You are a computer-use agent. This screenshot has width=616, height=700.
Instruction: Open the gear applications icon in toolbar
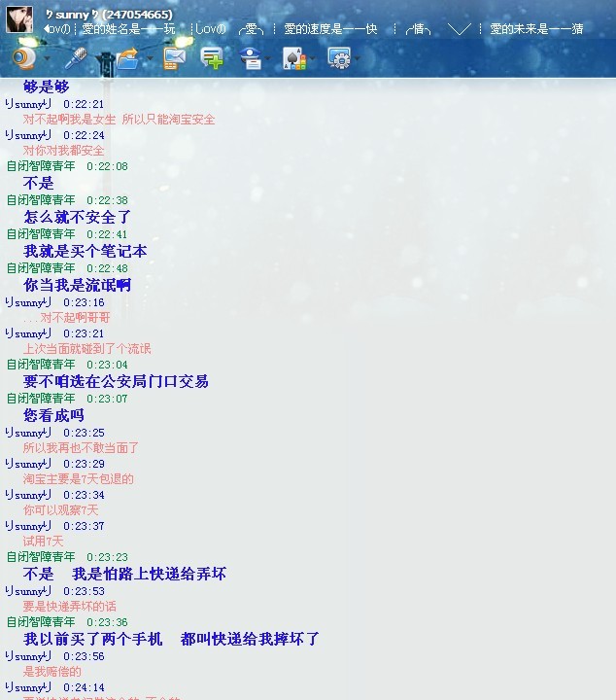[338, 58]
